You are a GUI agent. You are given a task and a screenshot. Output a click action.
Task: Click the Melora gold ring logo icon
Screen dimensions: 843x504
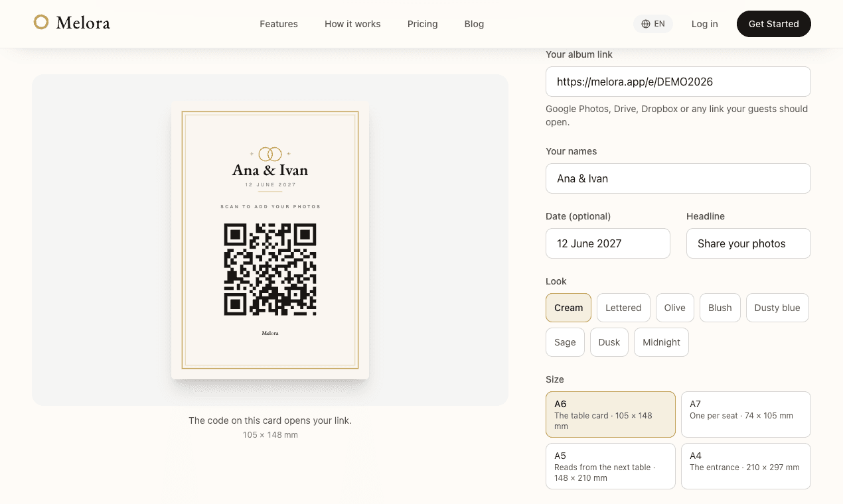[41, 23]
